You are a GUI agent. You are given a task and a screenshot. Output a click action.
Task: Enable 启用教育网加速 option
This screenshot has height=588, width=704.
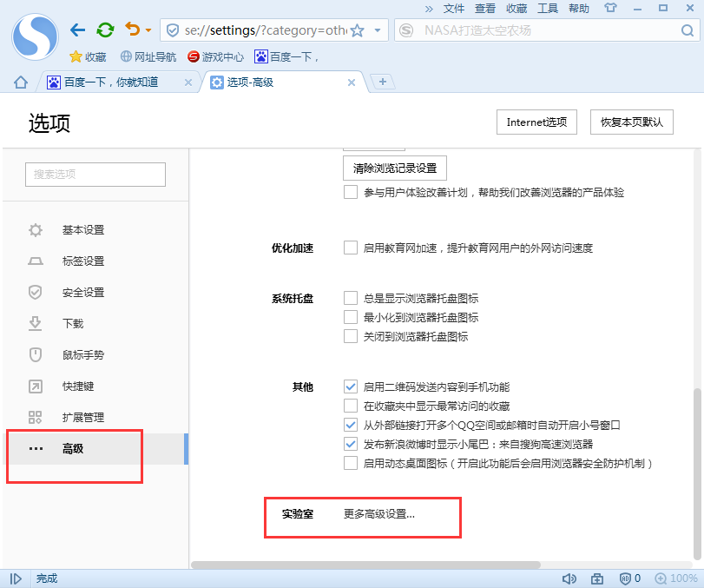pos(351,248)
